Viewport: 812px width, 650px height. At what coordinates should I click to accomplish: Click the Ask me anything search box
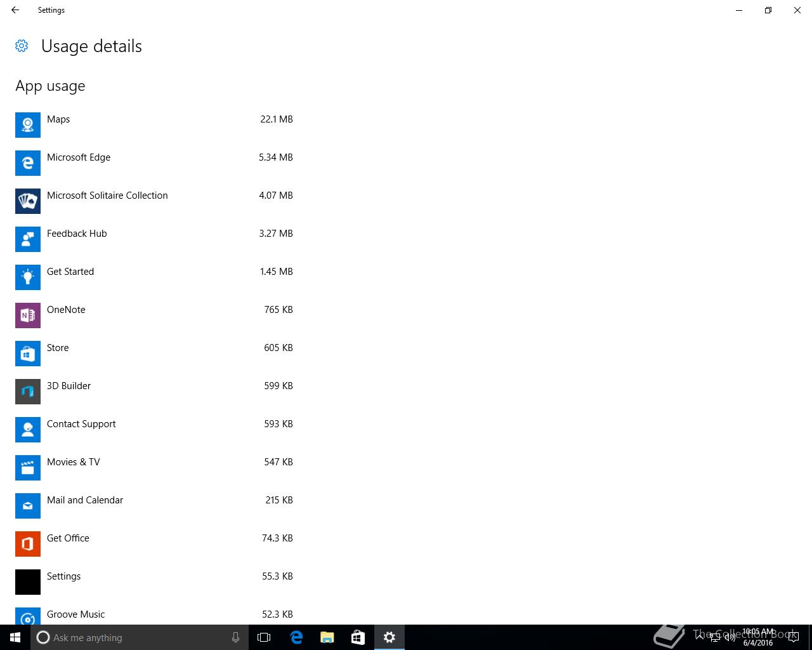[x=140, y=637]
